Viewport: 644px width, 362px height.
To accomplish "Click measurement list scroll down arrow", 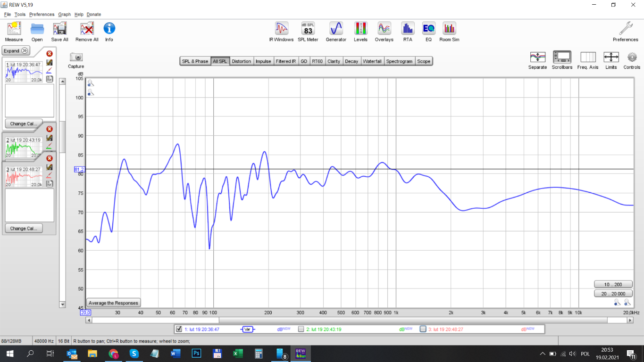I will tap(62, 304).
